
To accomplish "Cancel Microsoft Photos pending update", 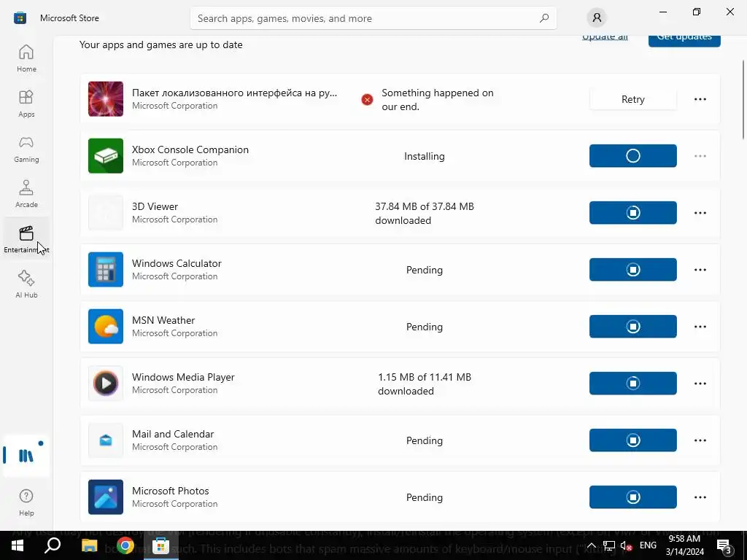I will pyautogui.click(x=632, y=497).
